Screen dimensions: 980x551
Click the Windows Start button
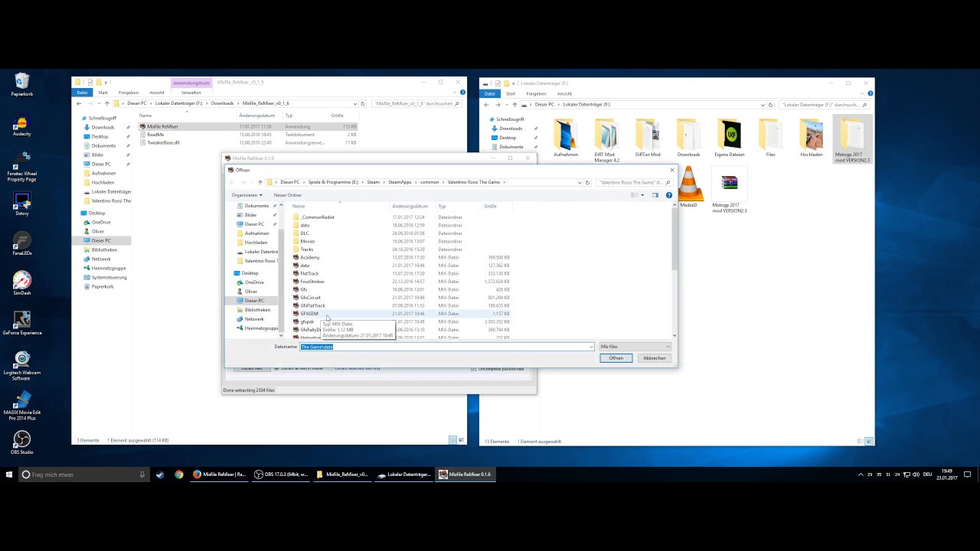[x=9, y=474]
